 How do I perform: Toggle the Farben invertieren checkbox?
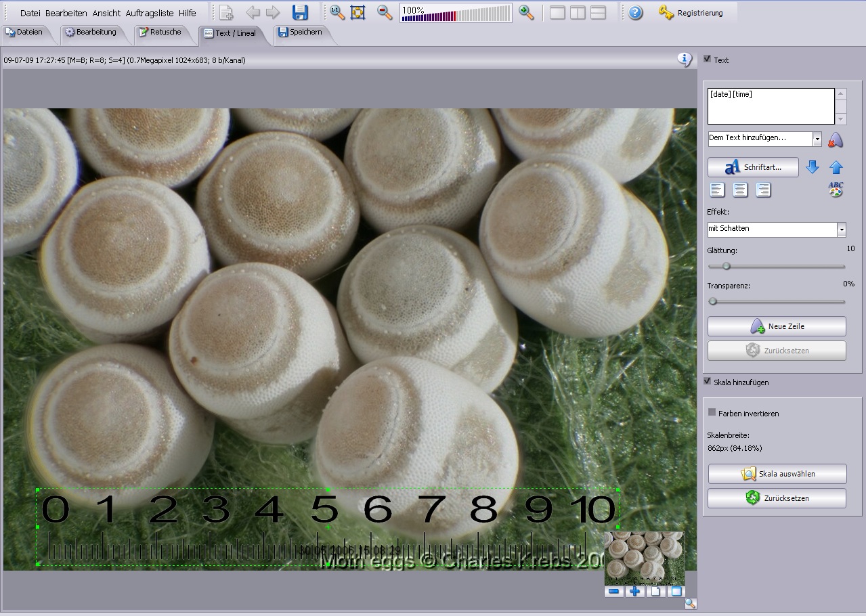click(x=712, y=413)
